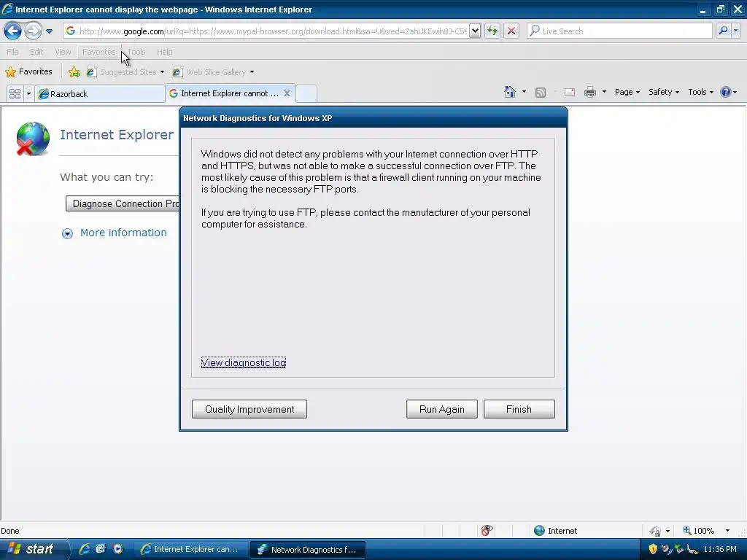
Task: Refresh the page with the green arrows
Action: tap(492, 31)
